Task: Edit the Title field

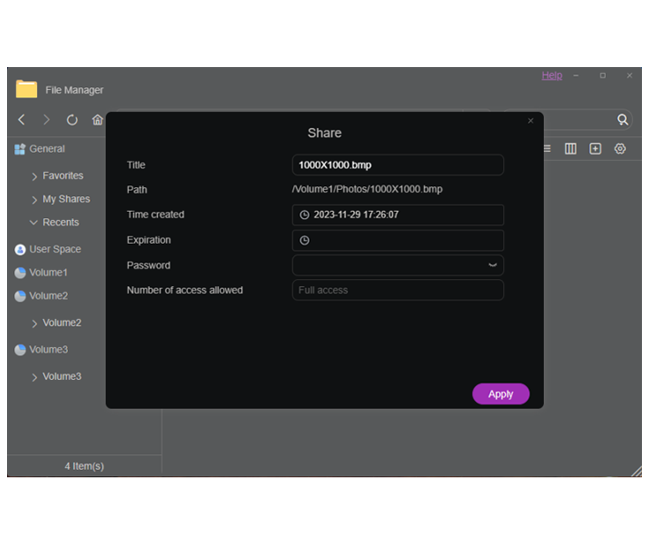Action: click(397, 165)
